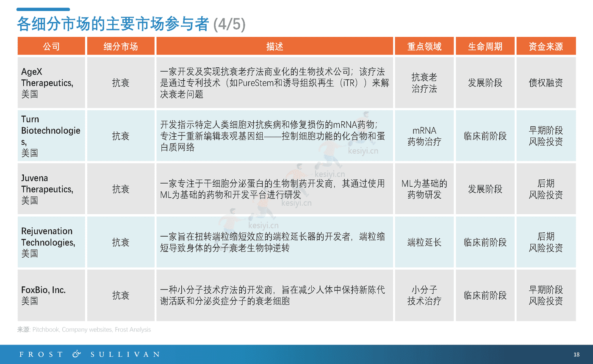This screenshot has height=364, width=593.
Task: Click the 债权融资 funding cell
Action: (x=546, y=83)
